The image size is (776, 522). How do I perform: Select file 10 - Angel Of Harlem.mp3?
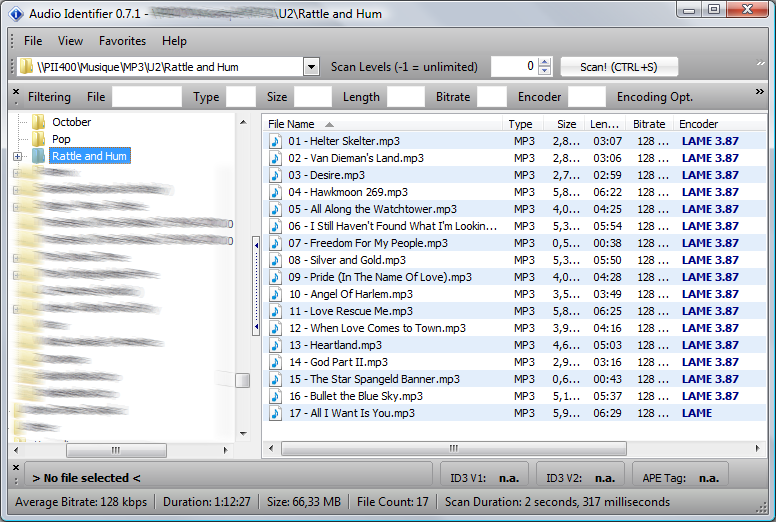515,294
